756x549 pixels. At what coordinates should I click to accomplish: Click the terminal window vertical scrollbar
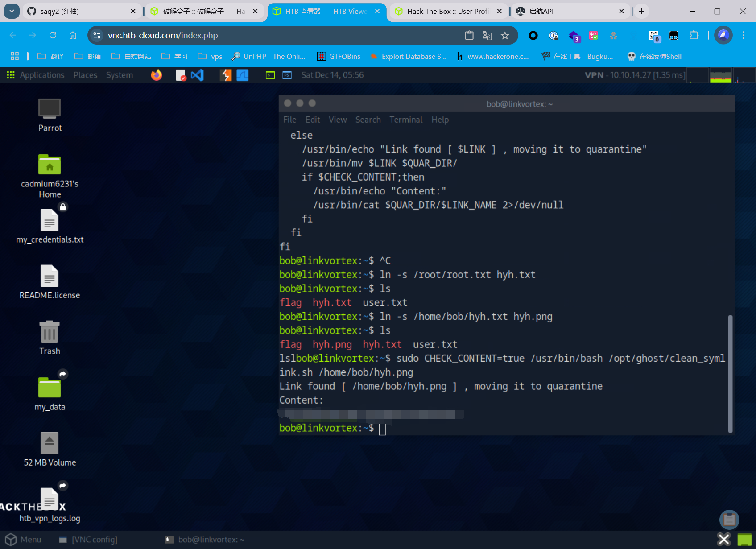coord(730,374)
